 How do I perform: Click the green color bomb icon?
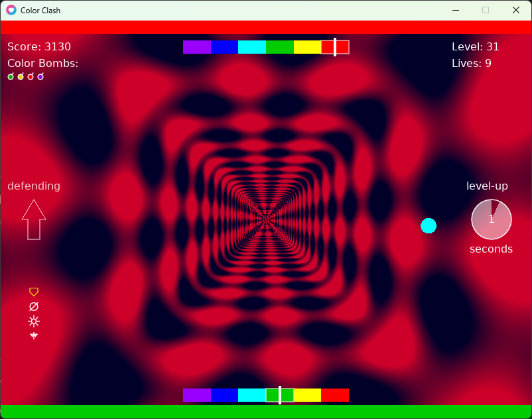[11, 77]
